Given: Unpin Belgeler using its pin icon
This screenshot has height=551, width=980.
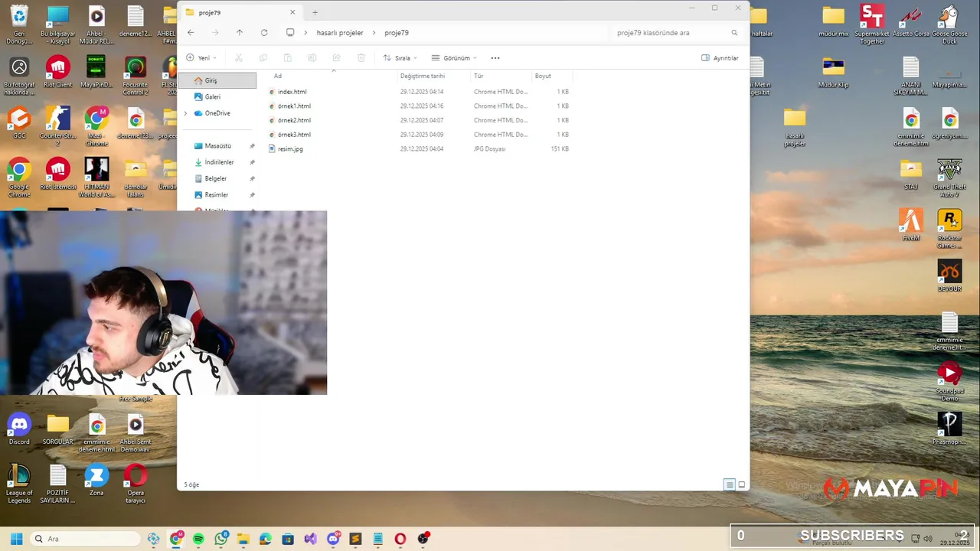Looking at the screenshot, I should (x=252, y=178).
